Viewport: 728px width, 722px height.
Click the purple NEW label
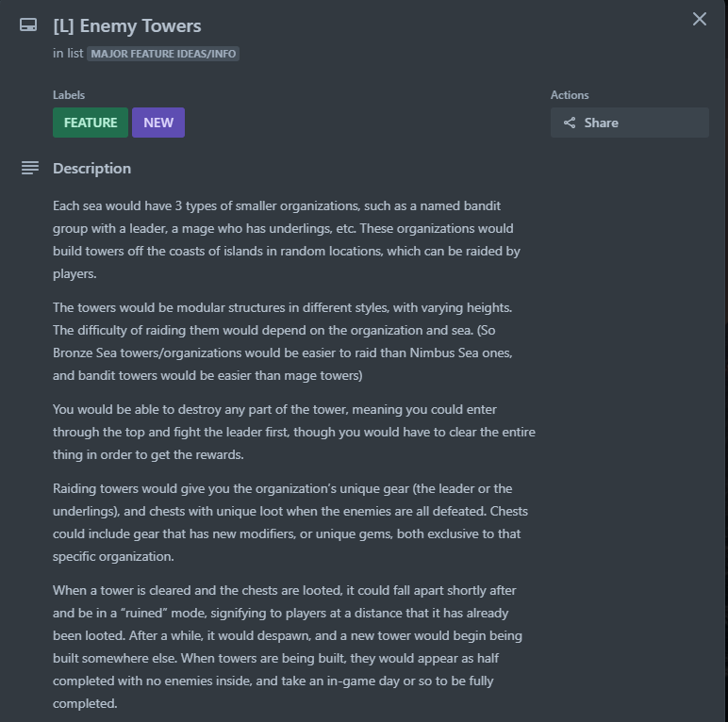[158, 123]
